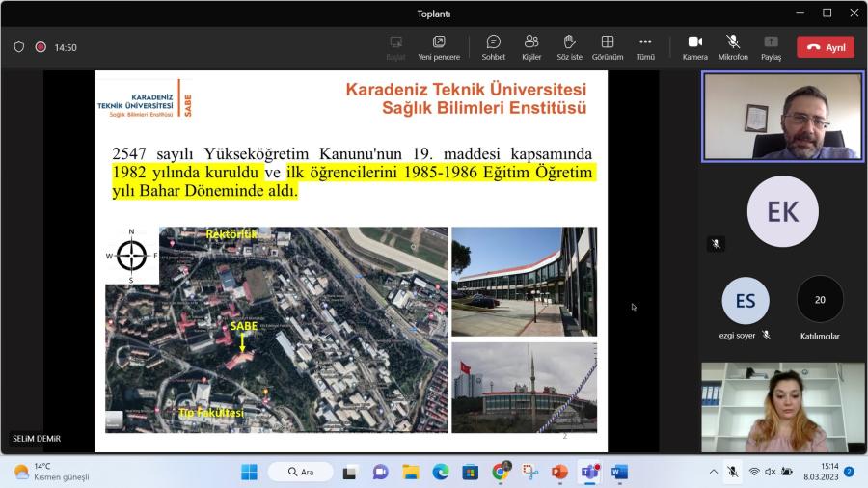Open Task View on taskbar

point(349,472)
